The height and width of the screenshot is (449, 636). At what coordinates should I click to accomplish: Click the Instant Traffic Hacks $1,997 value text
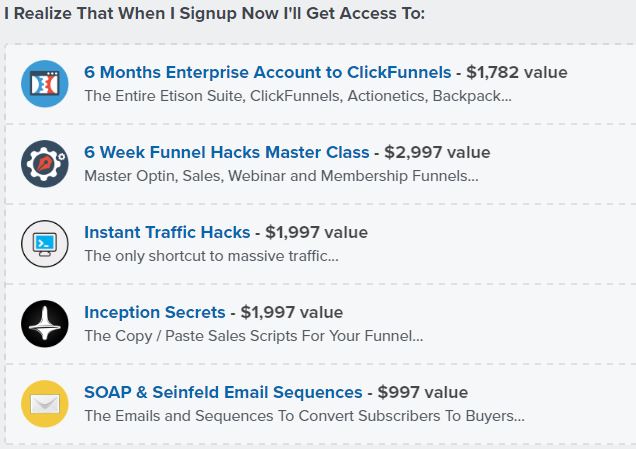click(316, 232)
